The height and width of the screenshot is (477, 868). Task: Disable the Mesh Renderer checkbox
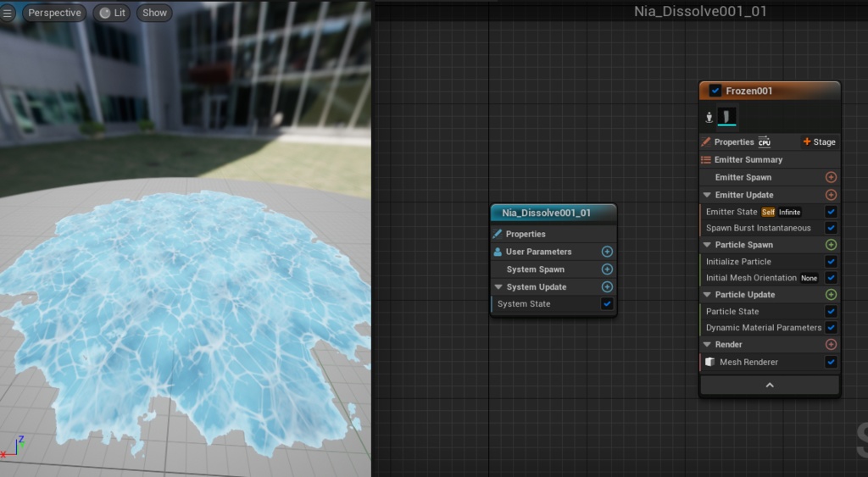[831, 362]
